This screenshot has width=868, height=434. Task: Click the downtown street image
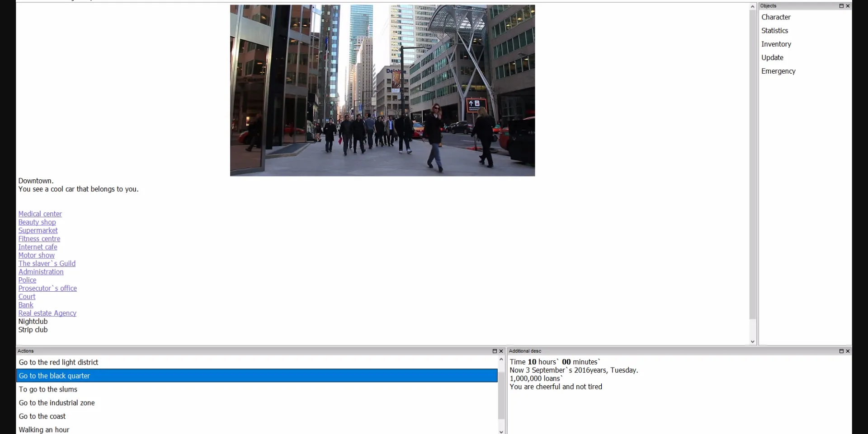pos(382,90)
